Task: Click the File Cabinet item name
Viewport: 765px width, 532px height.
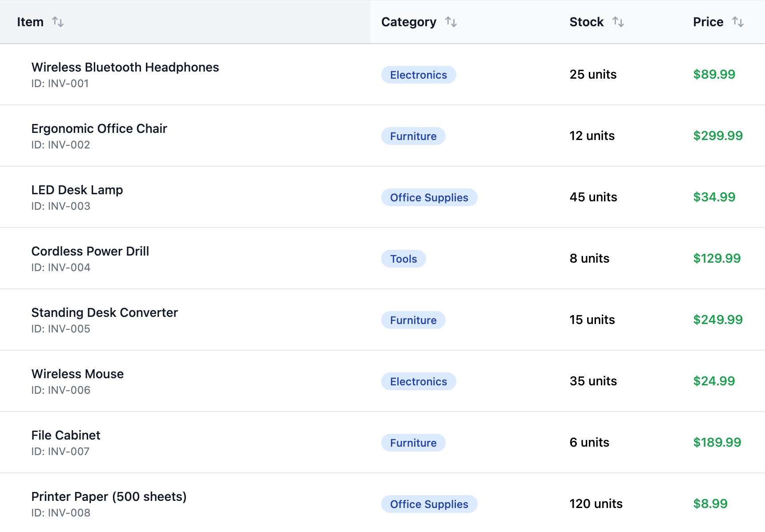Action: pos(66,435)
